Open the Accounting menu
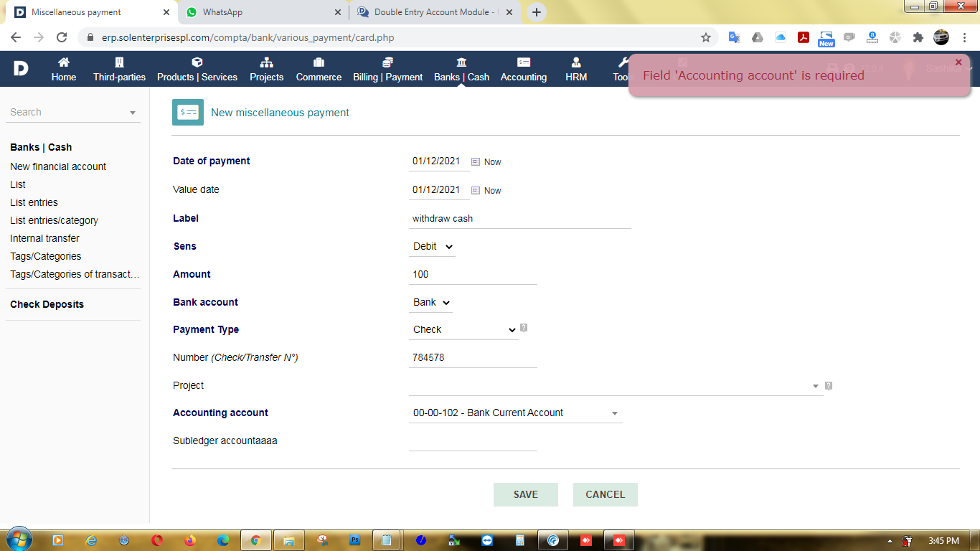This screenshot has width=980, height=551. coord(524,70)
